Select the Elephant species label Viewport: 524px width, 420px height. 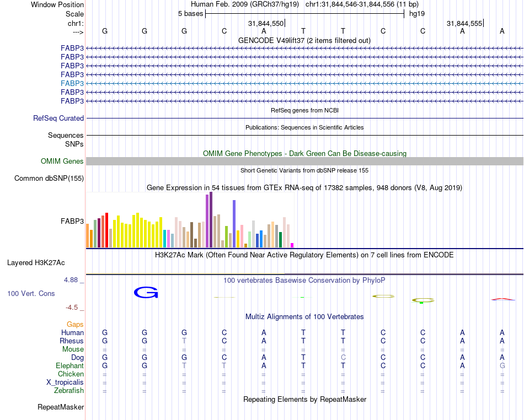70,365
